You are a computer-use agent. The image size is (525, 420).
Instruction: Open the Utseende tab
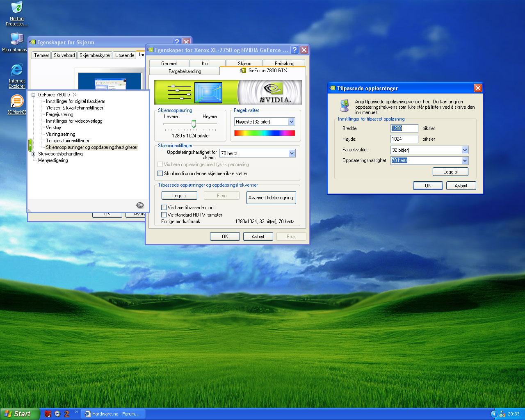pos(125,55)
